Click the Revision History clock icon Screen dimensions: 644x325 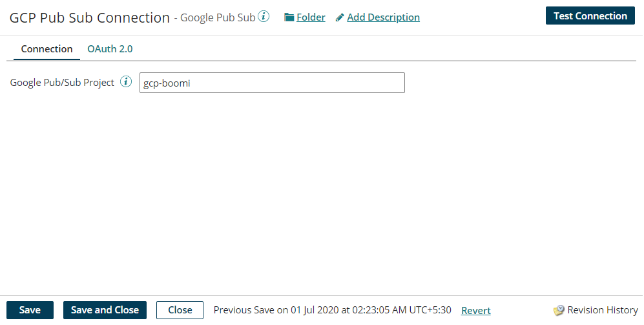pos(559,311)
